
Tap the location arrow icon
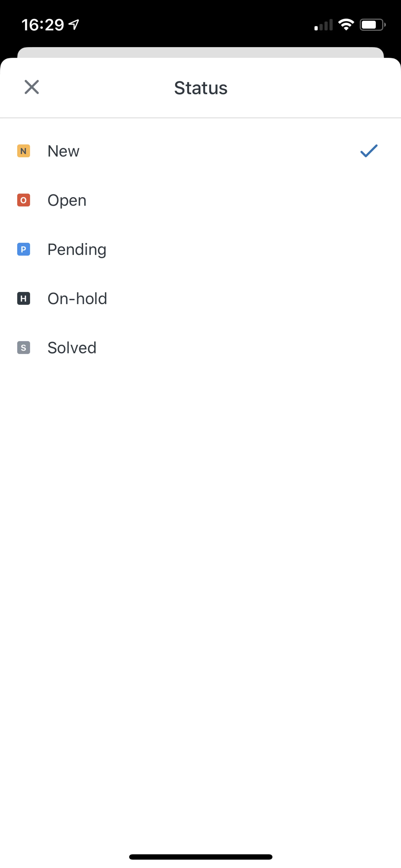74,24
